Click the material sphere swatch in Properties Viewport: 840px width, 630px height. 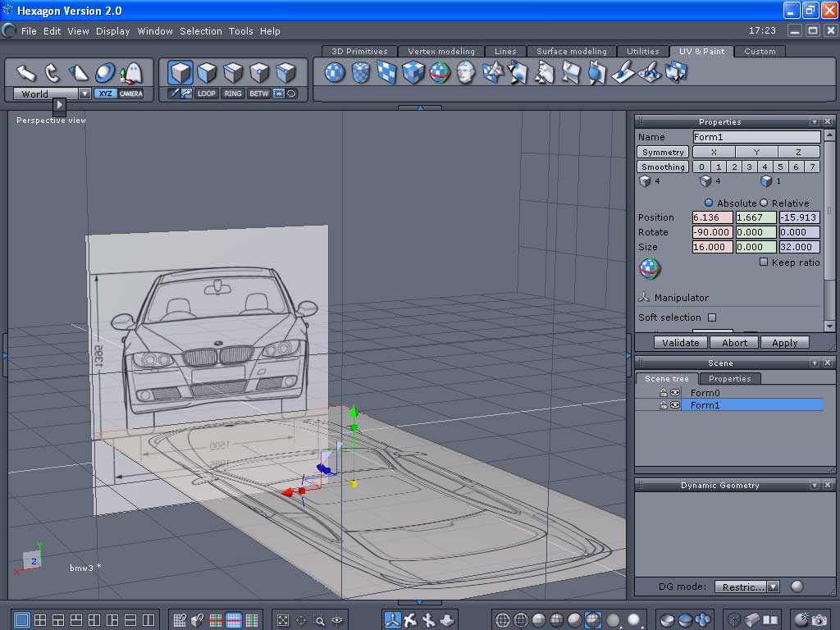pos(650,268)
